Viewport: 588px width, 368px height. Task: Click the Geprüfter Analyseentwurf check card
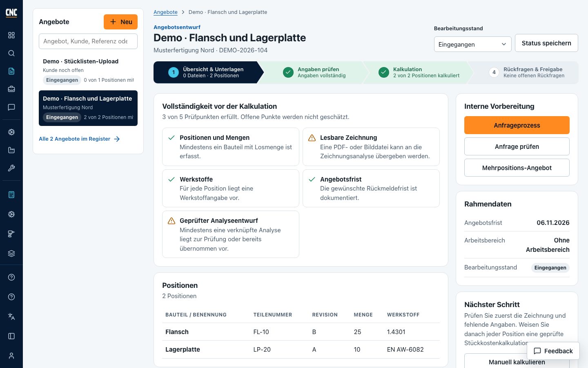click(x=230, y=234)
